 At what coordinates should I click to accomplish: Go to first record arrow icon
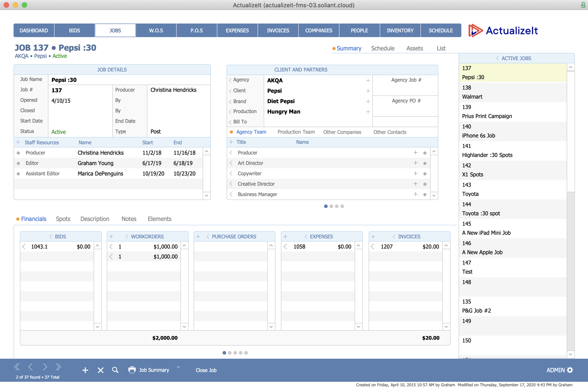(x=17, y=366)
